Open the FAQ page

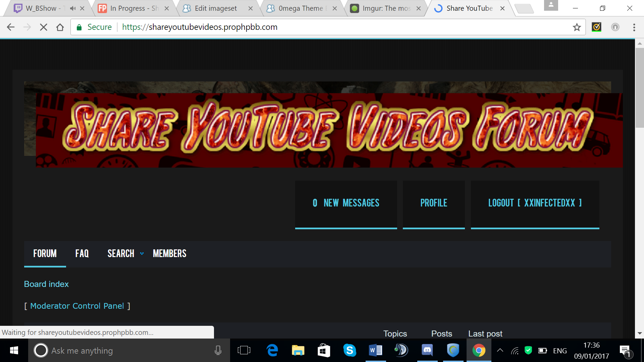pyautogui.click(x=82, y=254)
